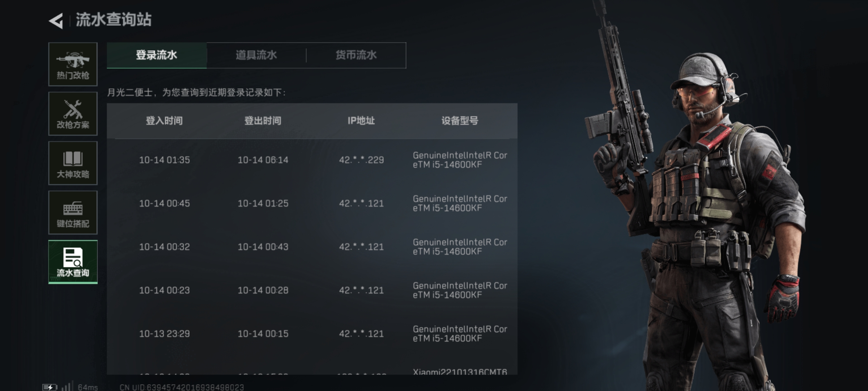Switch to the 货币流水 tab
Viewport: 868px width, 391px height.
356,55
